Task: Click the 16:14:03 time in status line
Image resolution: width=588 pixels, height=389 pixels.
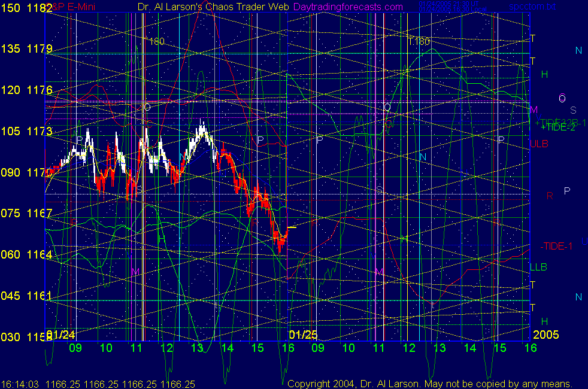Action: (20, 384)
